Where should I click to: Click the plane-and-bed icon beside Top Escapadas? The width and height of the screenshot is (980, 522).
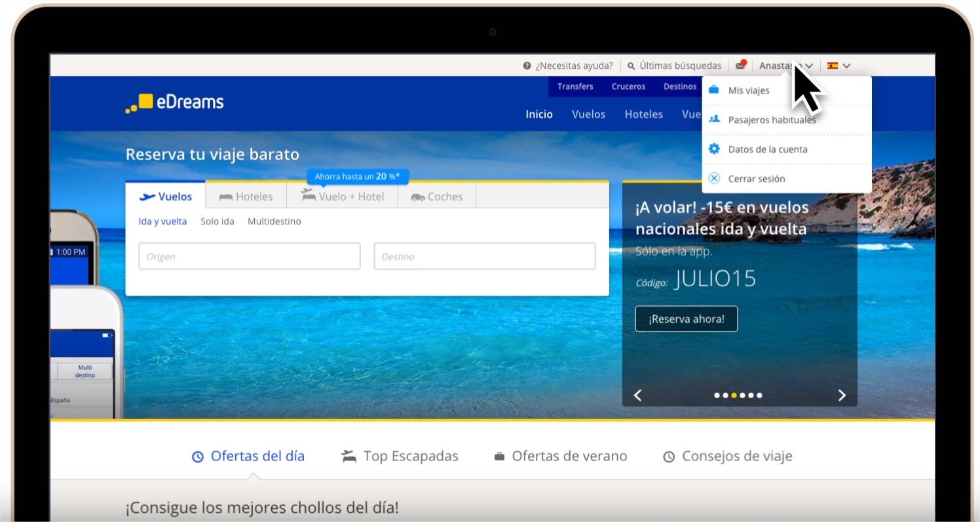[349, 457]
